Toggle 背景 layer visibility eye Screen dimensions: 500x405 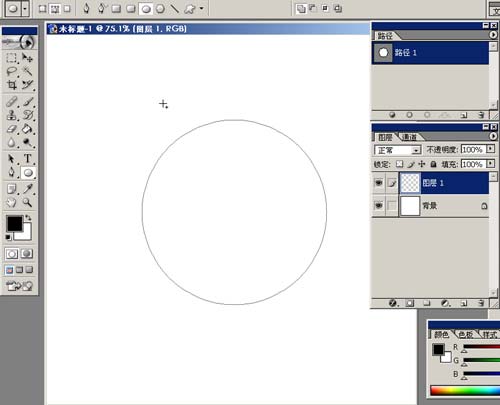click(379, 206)
